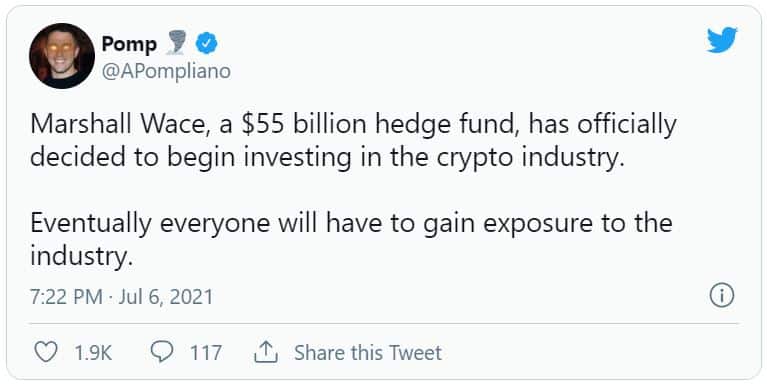The width and height of the screenshot is (767, 385).
Task: Click the phrase crypto industry
Action: click(x=531, y=159)
